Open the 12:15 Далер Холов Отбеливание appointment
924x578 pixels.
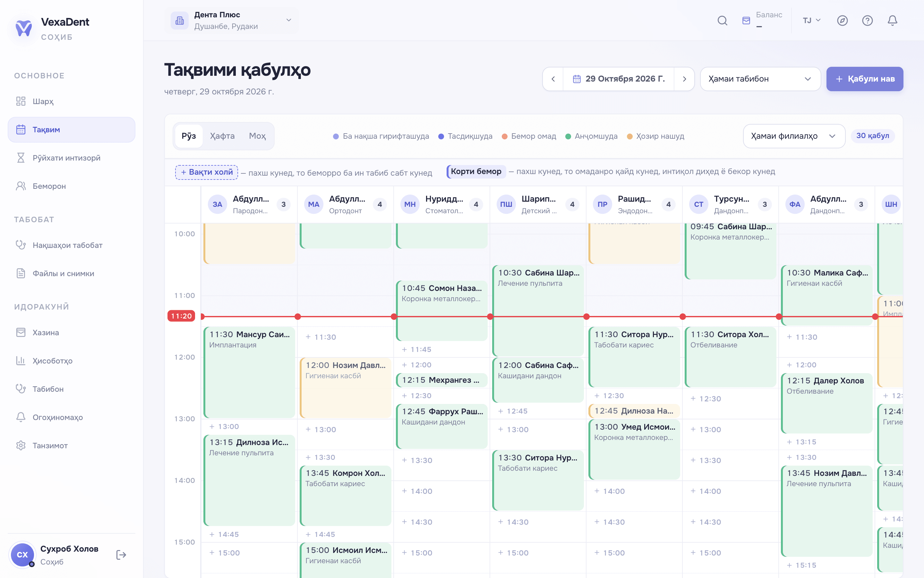coord(827,403)
